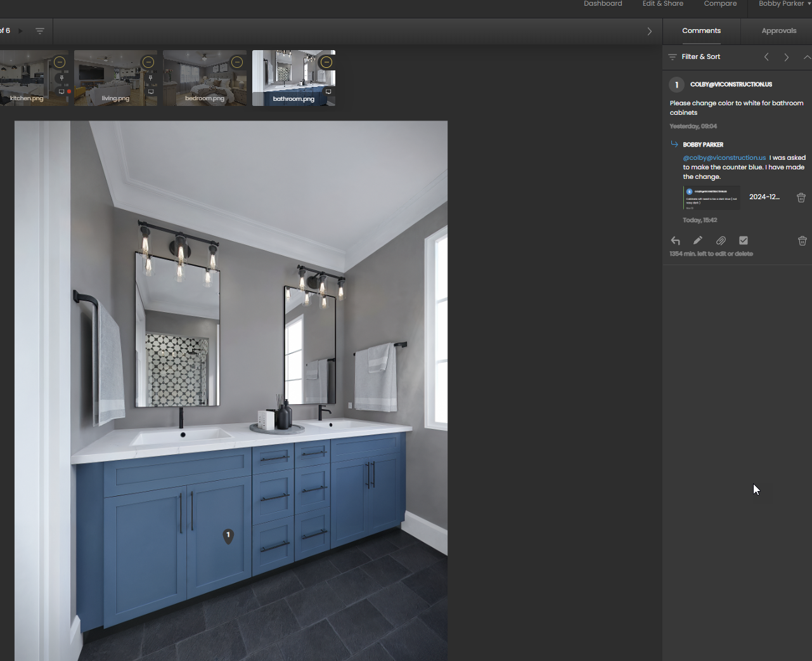
Task: Select the living.png thumbnail
Action: (x=115, y=78)
